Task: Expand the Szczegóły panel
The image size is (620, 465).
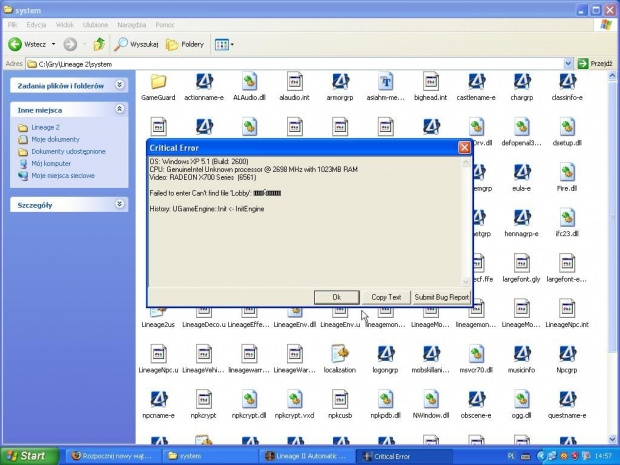Action: 119,204
